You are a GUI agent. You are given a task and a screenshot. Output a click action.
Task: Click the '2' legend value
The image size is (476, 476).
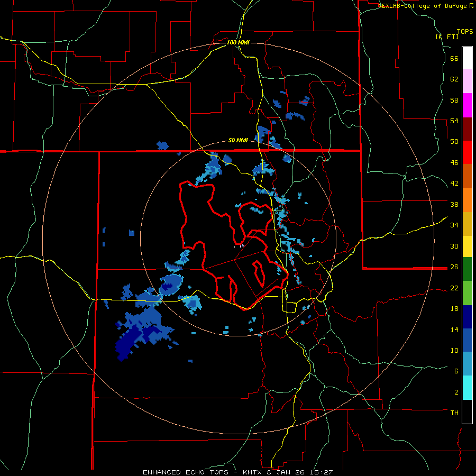tap(456, 392)
